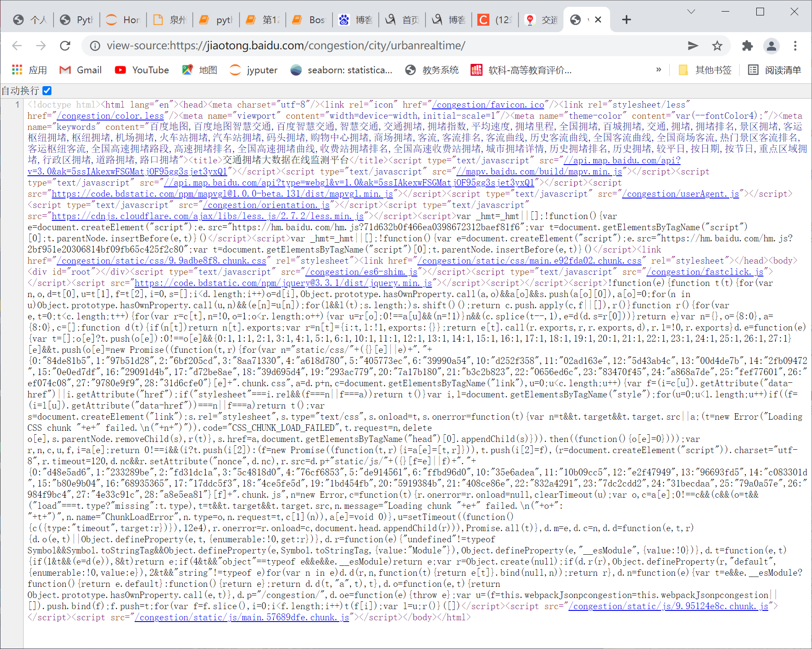Switch to the Hom tab
The width and height of the screenshot is (812, 649).
pos(123,20)
